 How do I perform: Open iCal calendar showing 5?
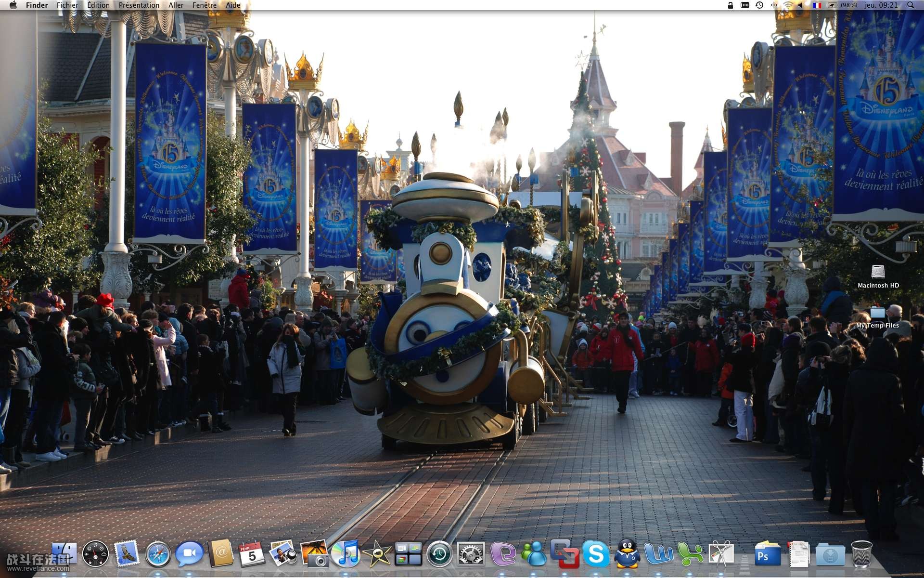252,554
